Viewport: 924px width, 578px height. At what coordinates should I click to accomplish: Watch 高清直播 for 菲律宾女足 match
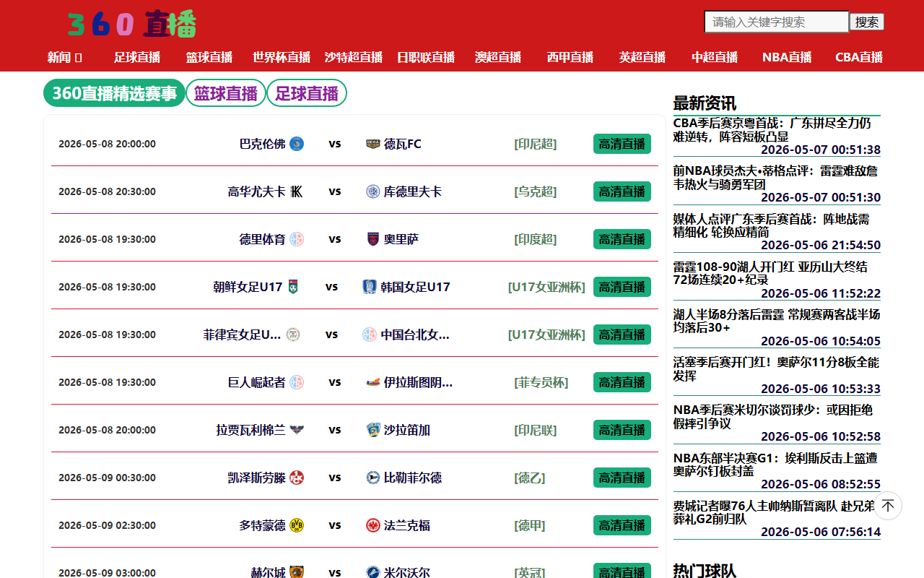pos(622,335)
